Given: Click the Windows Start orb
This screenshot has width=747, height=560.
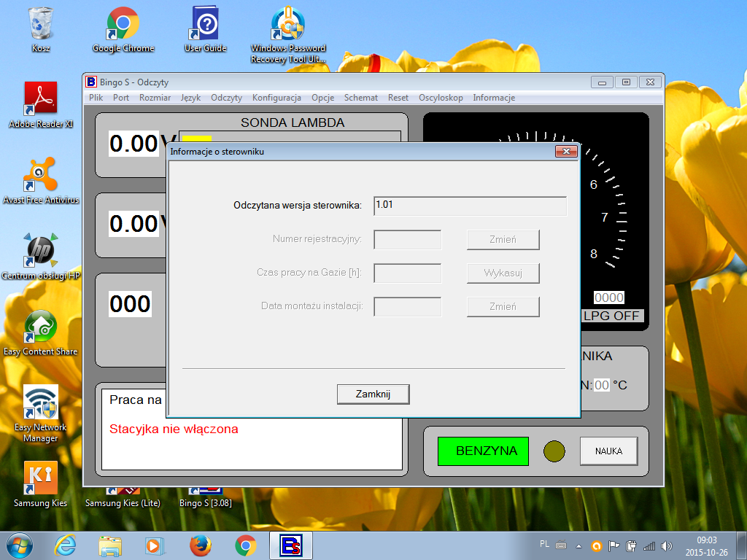Looking at the screenshot, I should click(20, 545).
